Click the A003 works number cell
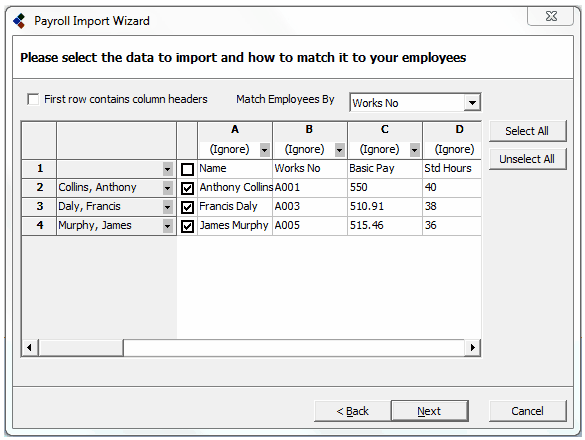 310,207
